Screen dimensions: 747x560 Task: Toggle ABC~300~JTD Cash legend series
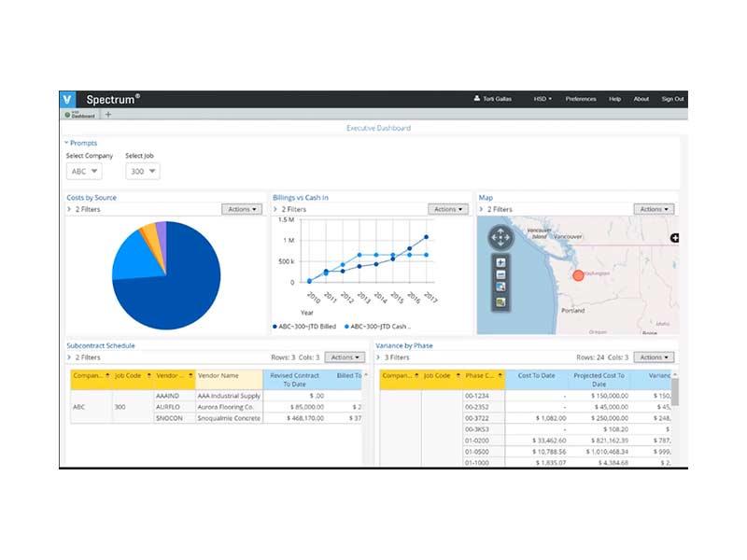click(377, 327)
